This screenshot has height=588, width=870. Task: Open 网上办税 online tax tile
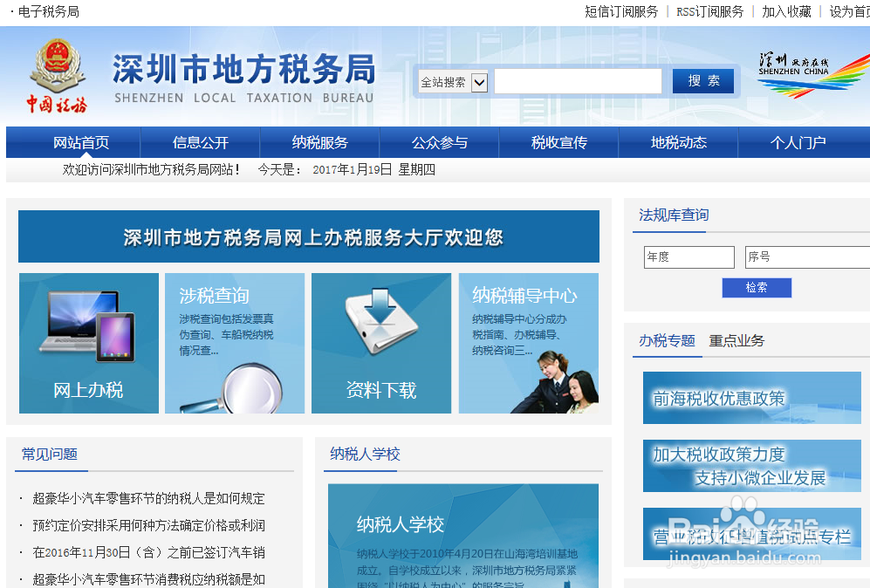89,343
